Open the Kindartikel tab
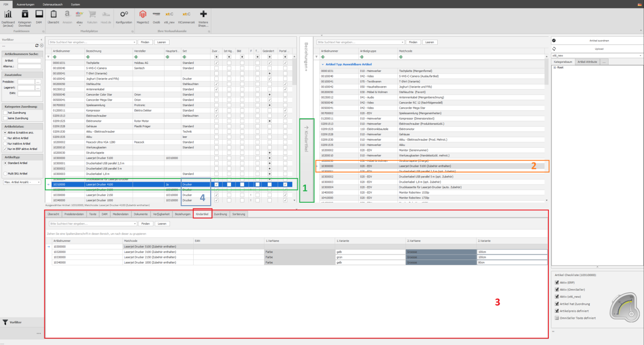 click(202, 214)
